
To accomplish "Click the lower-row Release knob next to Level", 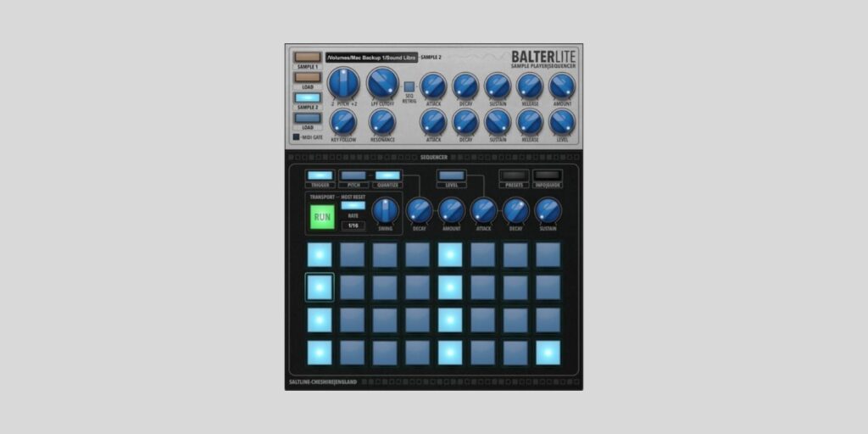I will click(x=530, y=122).
